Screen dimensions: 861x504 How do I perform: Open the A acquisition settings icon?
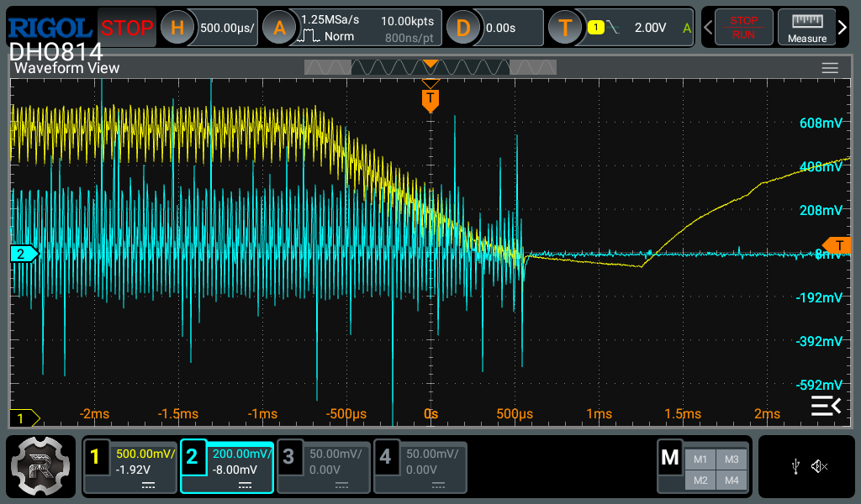(279, 28)
